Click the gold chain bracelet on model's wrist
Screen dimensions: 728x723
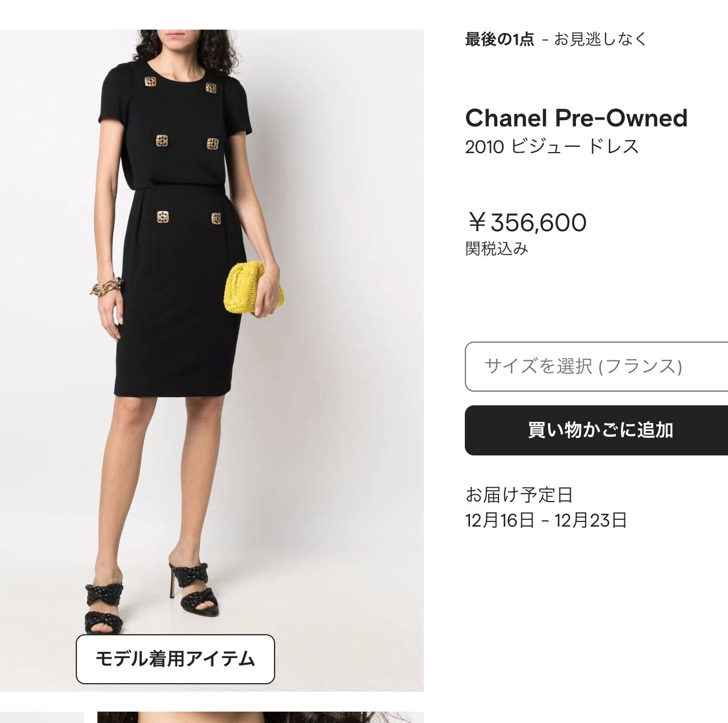[x=106, y=286]
